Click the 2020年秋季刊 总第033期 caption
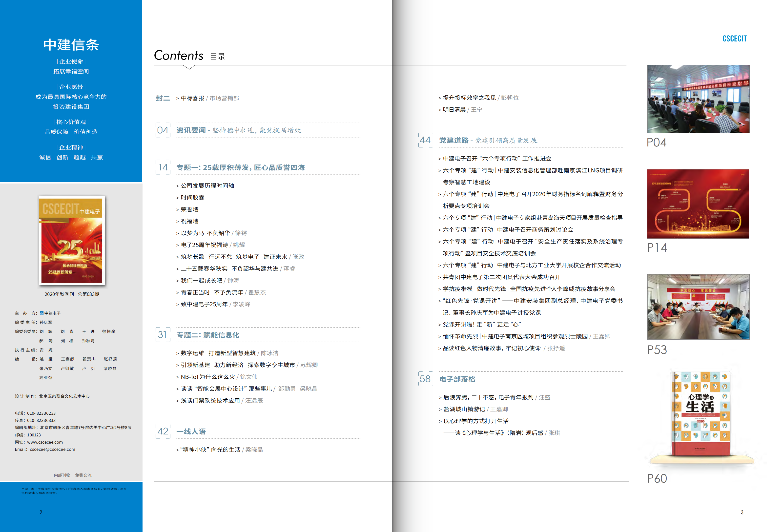 [72, 294]
